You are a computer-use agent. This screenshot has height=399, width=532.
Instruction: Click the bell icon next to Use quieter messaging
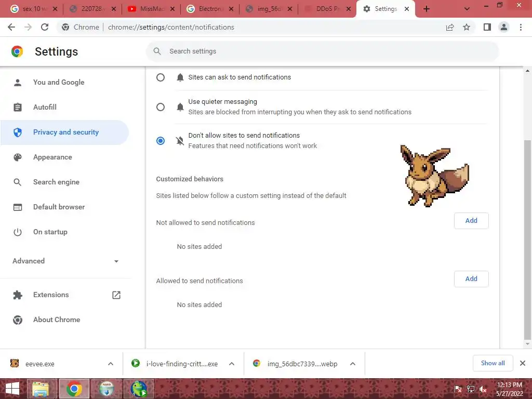180,107
